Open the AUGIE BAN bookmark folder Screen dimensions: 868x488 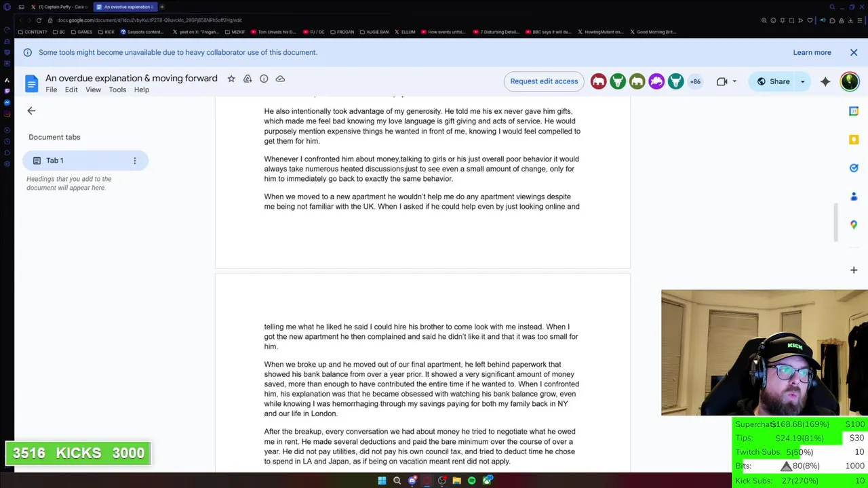point(374,32)
